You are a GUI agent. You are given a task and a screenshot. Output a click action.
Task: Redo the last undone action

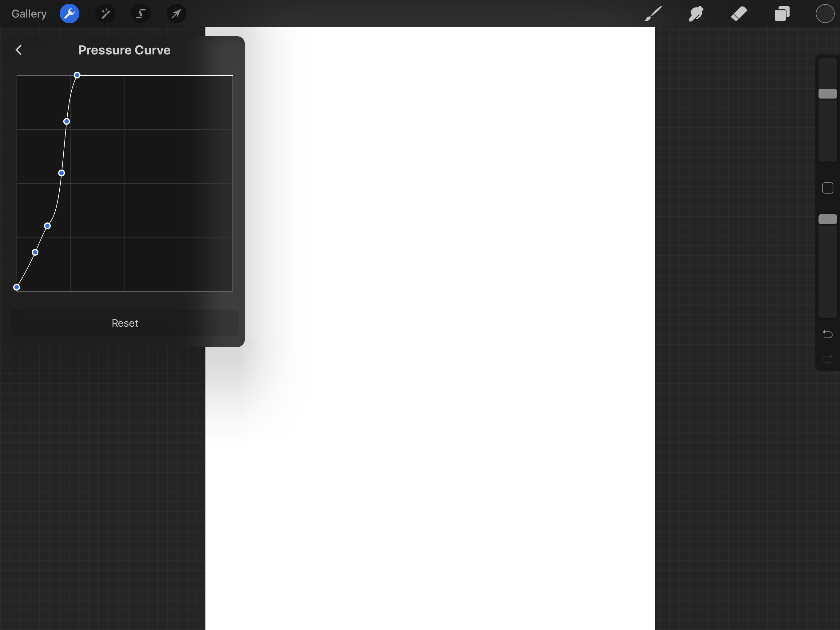827,358
